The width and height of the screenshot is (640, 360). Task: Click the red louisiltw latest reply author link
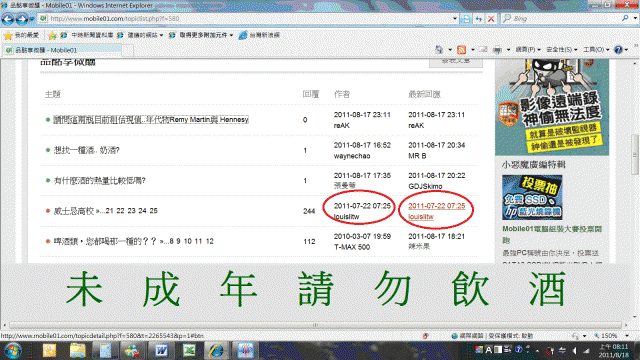(x=421, y=217)
